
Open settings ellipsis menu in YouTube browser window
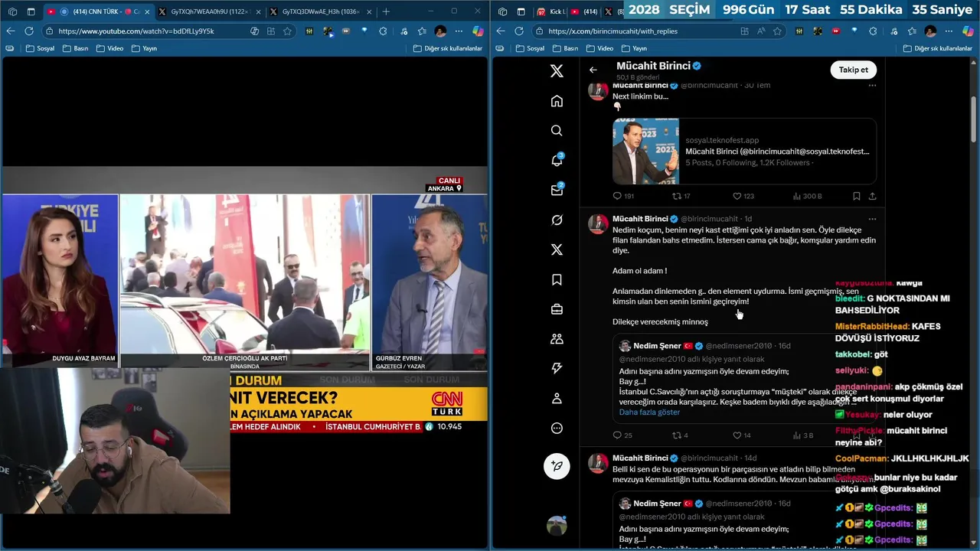click(459, 31)
